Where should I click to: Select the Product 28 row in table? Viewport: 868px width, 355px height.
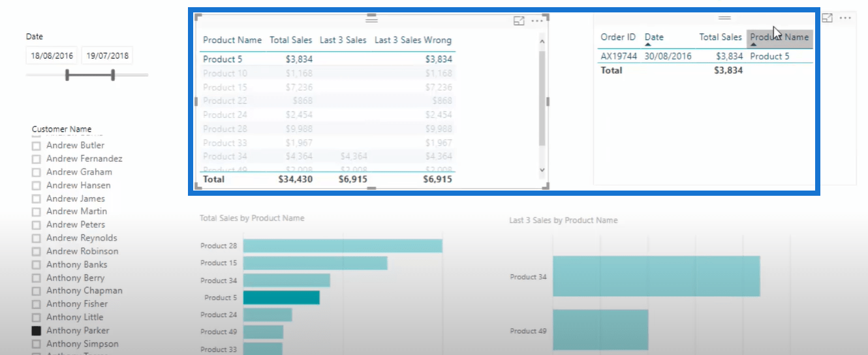pos(328,129)
